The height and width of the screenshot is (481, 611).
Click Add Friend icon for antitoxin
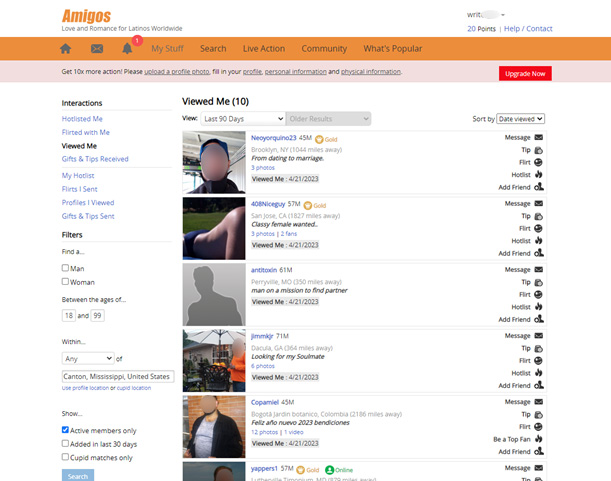pos(539,319)
